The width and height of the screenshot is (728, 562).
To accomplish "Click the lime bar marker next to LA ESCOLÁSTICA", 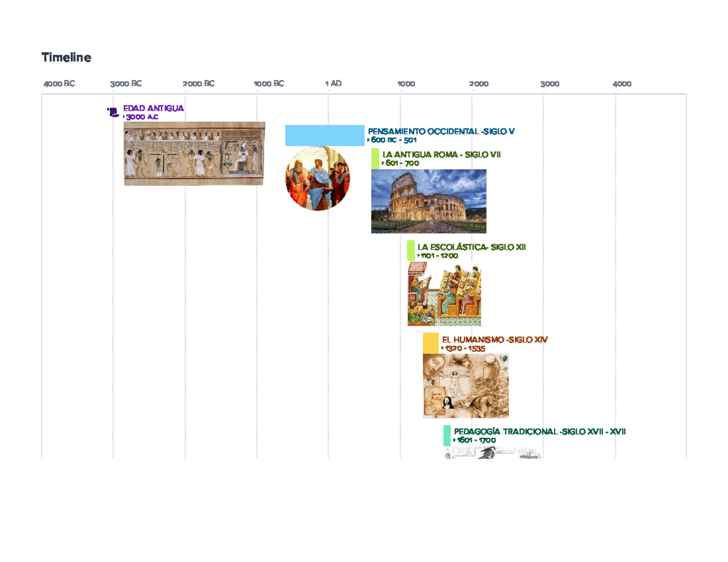I will point(411,250).
